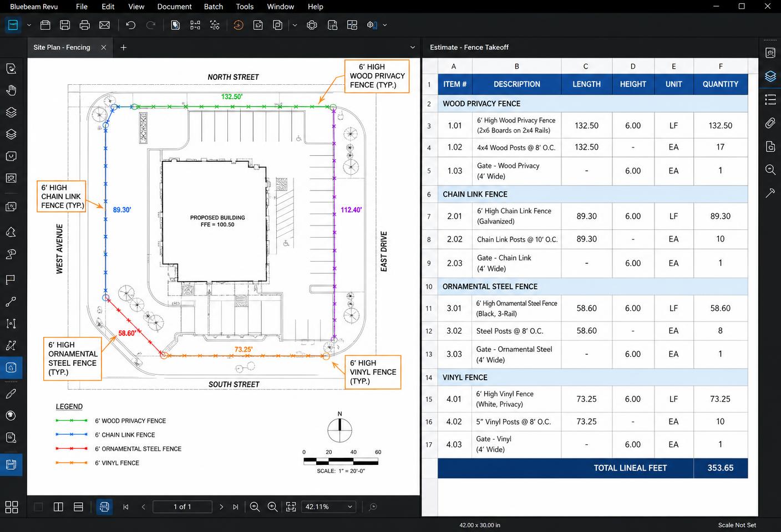The width and height of the screenshot is (781, 532).
Task: Go to the first page
Action: point(126,507)
